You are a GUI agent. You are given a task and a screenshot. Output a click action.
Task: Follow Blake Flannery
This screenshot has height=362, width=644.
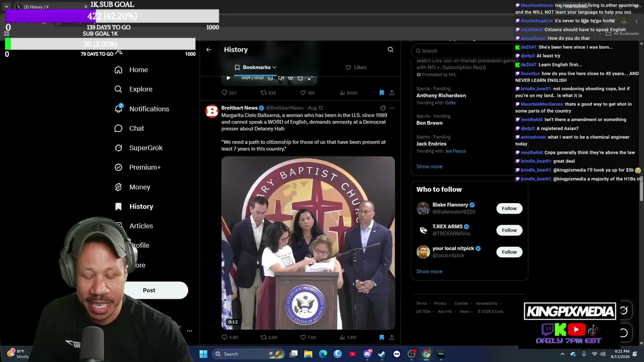coord(509,209)
